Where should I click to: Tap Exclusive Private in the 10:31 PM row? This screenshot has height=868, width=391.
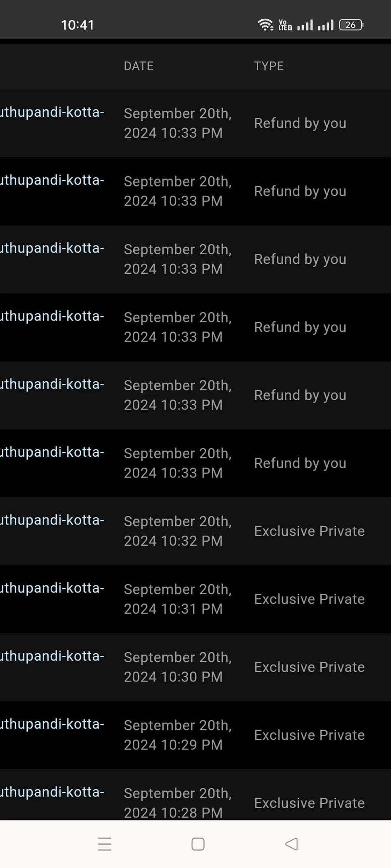(309, 599)
